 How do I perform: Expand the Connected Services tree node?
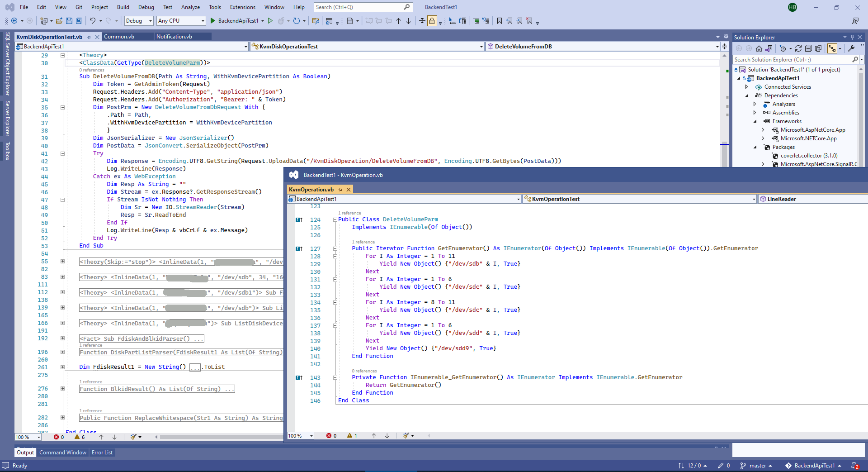click(747, 87)
